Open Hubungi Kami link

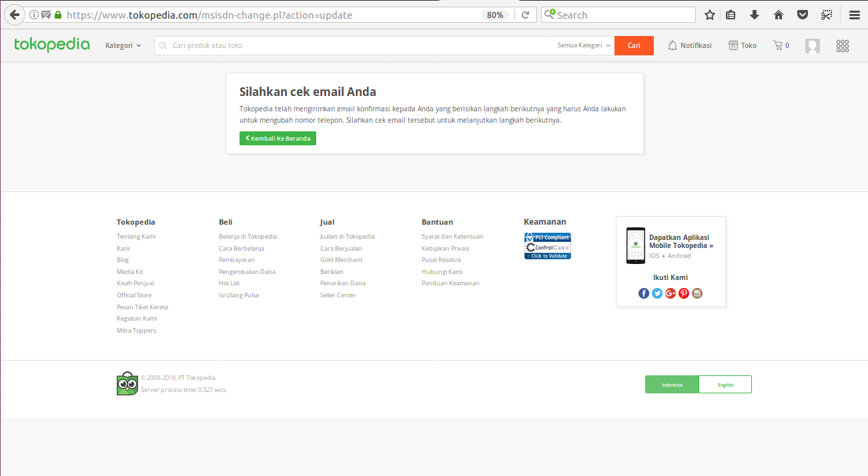[442, 272]
